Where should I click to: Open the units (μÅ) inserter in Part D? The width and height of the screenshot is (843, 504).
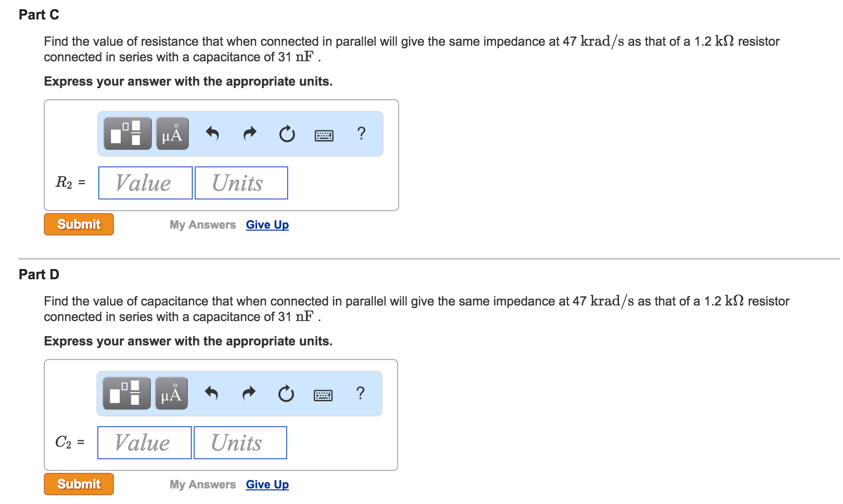pyautogui.click(x=170, y=394)
